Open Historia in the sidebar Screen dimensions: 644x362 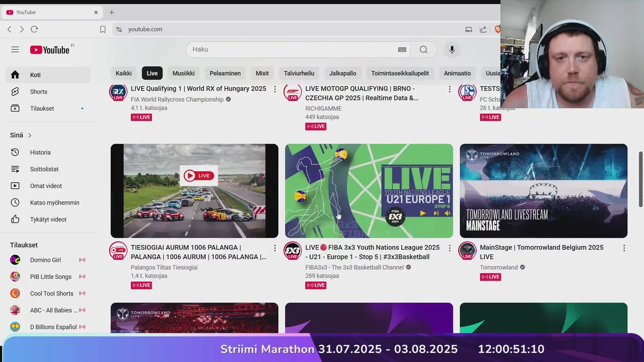pos(48,152)
